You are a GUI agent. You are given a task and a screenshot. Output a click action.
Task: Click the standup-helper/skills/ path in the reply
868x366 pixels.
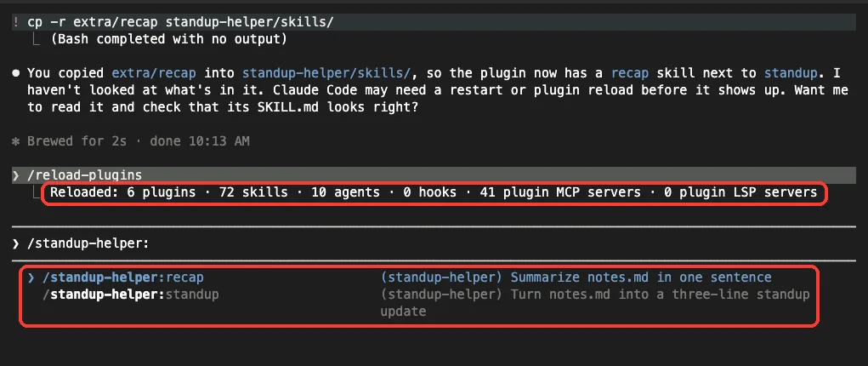(x=326, y=73)
